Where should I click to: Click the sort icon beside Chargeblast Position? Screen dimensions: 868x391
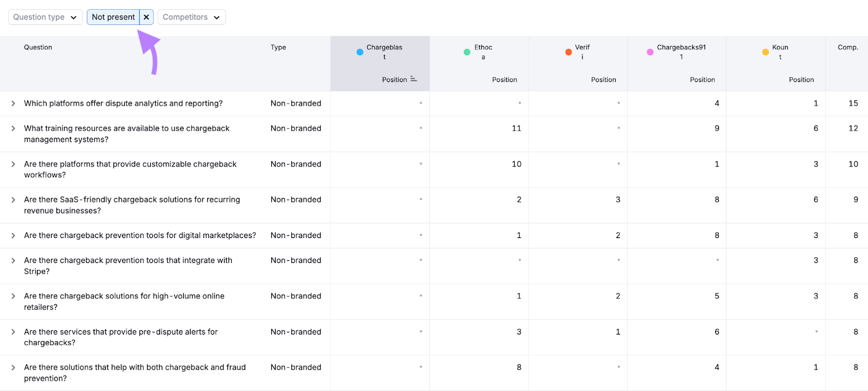tap(413, 79)
